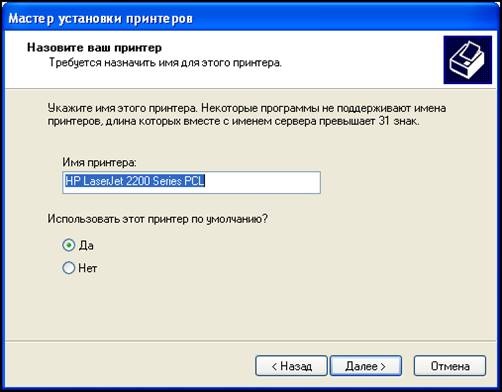The height and width of the screenshot is (392, 502).
Task: Click the "Использовать этот принтер по умолчанию?" question
Action: pyautogui.click(x=157, y=219)
